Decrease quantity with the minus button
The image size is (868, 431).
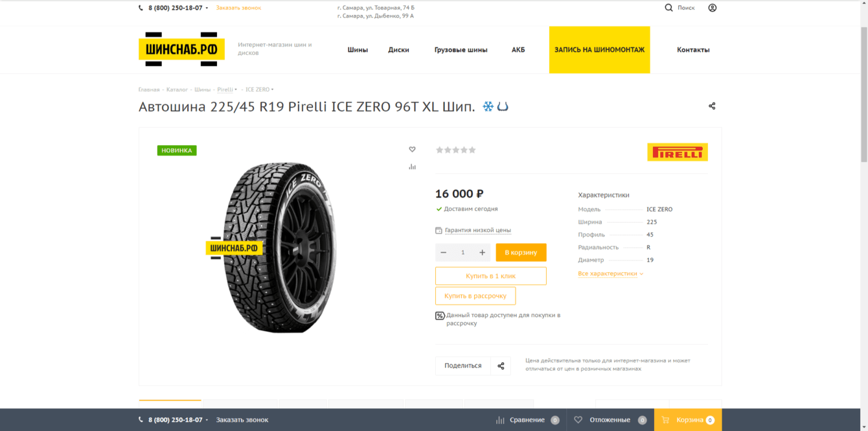[x=444, y=253]
